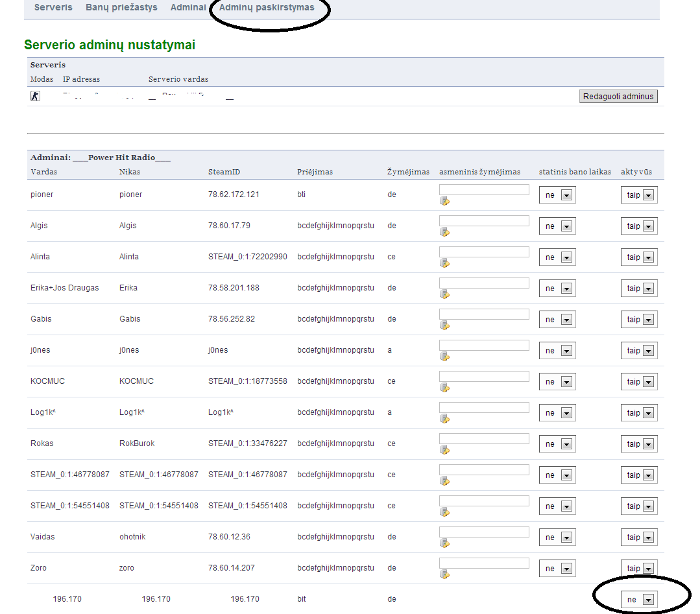Click the personal flag icon for Log1k^
700x614 pixels.
444,419
